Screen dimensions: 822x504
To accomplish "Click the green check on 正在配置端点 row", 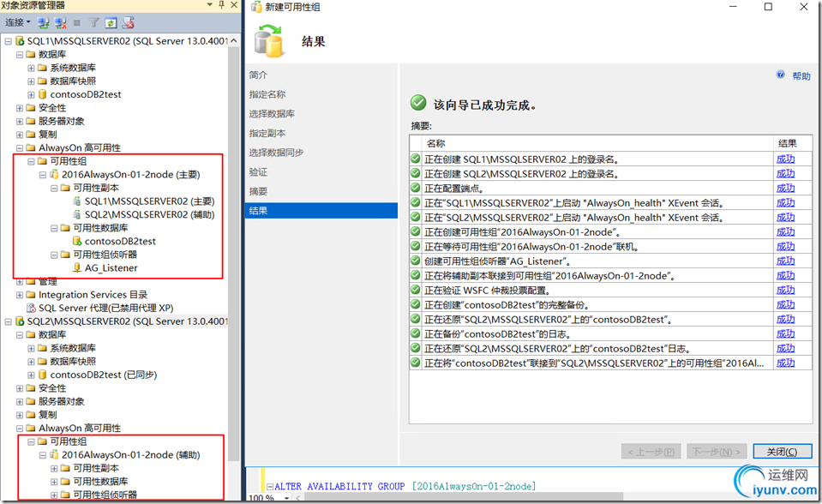I will (416, 188).
